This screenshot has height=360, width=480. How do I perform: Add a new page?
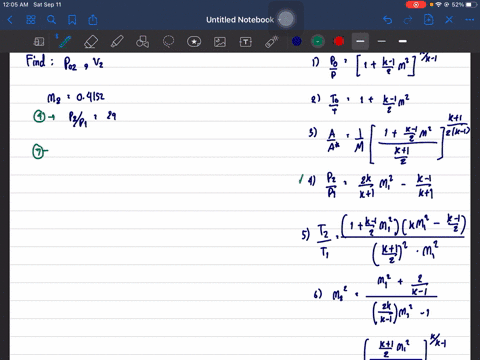[429, 20]
